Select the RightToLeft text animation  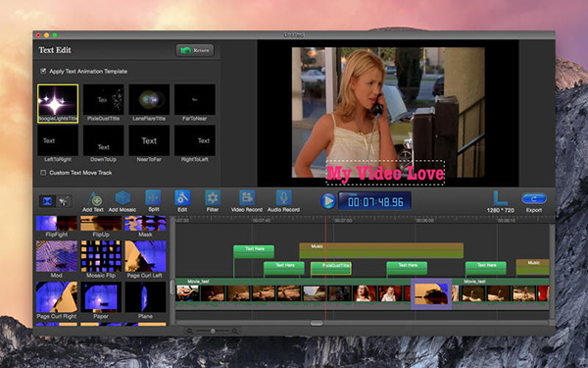point(195,140)
